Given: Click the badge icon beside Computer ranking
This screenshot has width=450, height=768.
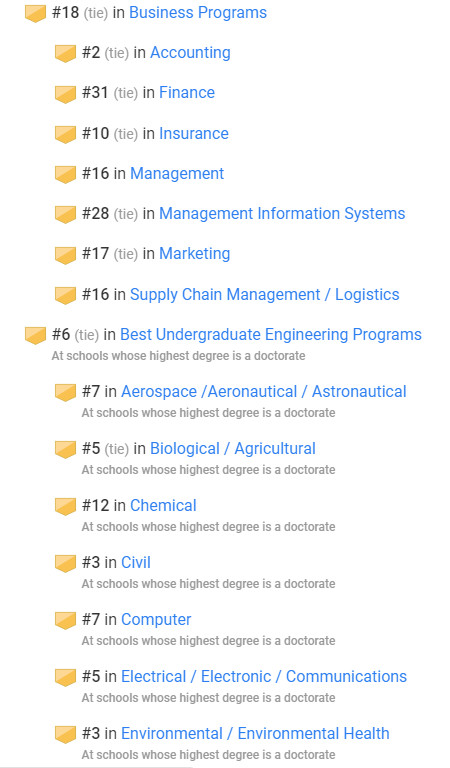Looking at the screenshot, I should [x=65, y=621].
